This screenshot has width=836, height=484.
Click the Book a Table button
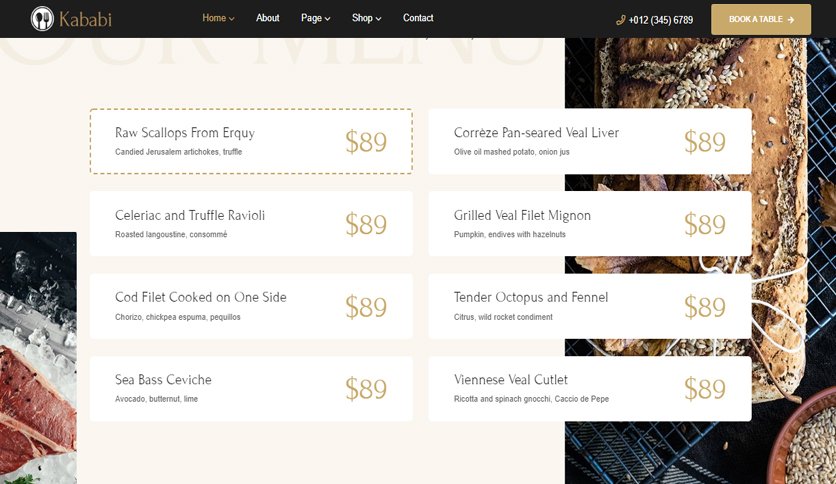761,19
